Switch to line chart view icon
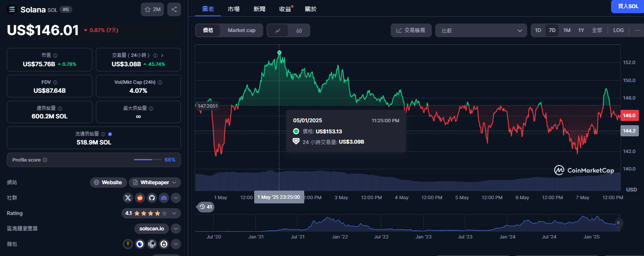644x256 pixels. pos(278,30)
